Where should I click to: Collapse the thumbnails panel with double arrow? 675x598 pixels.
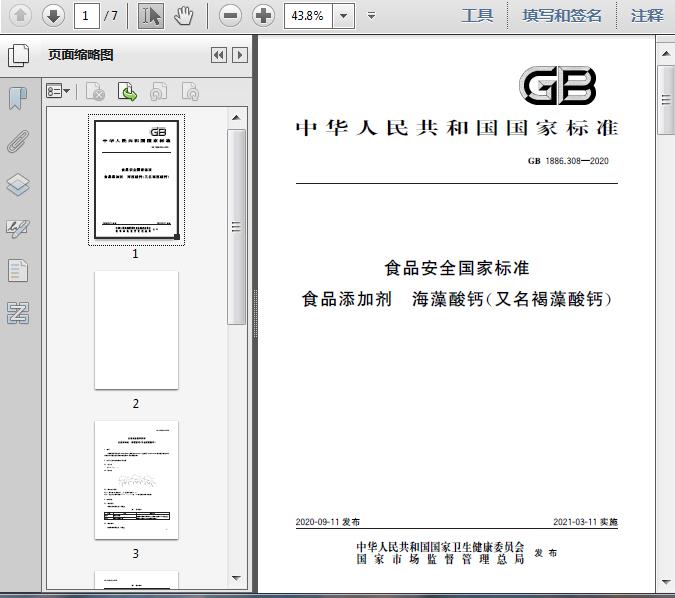click(x=219, y=55)
